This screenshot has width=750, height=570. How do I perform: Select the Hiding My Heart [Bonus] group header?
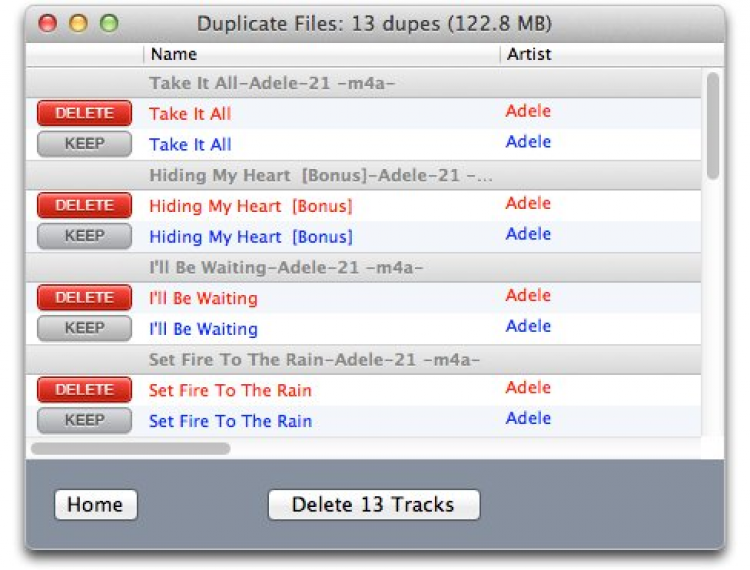coord(320,175)
